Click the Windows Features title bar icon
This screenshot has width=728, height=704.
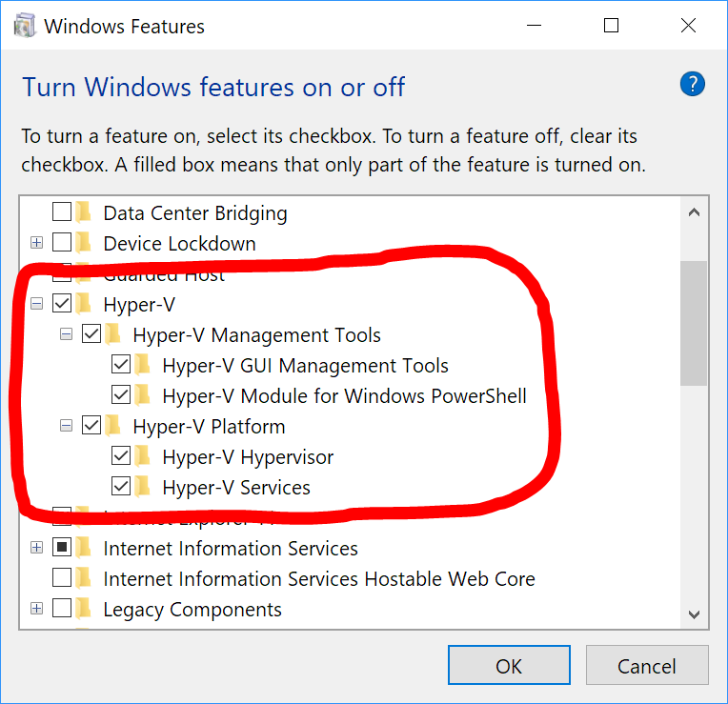point(24,26)
